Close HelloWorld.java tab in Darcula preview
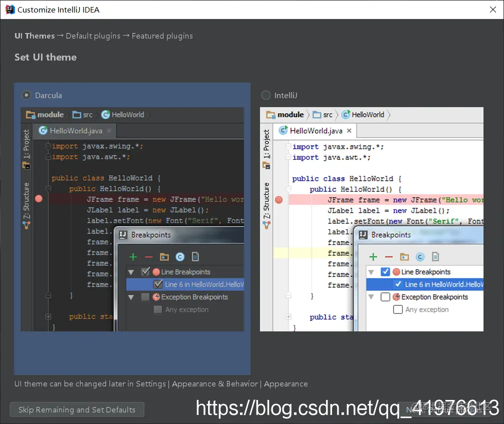The height and width of the screenshot is (424, 504). click(x=109, y=130)
